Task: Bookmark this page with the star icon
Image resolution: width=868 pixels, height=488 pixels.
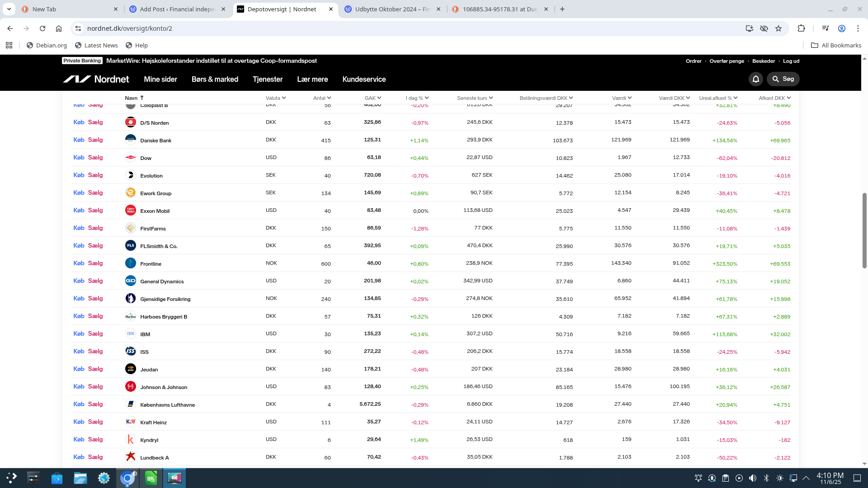Action: [778, 28]
